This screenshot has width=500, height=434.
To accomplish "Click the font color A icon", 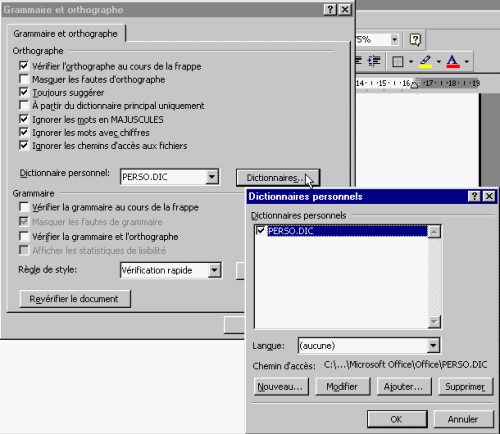I will click(x=453, y=61).
